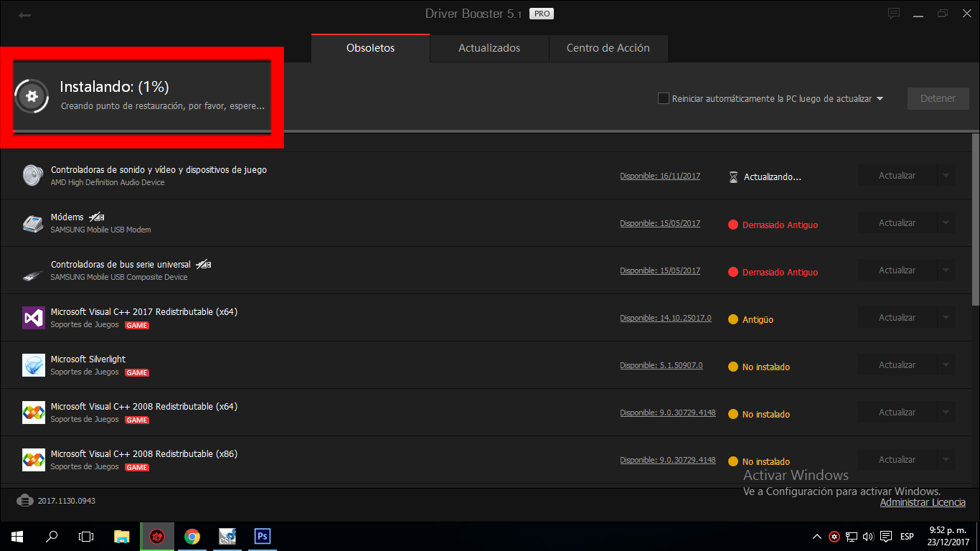
Task: Expand Actualizar dropdown for Microsoft Silverlight
Action: pyautogui.click(x=946, y=365)
